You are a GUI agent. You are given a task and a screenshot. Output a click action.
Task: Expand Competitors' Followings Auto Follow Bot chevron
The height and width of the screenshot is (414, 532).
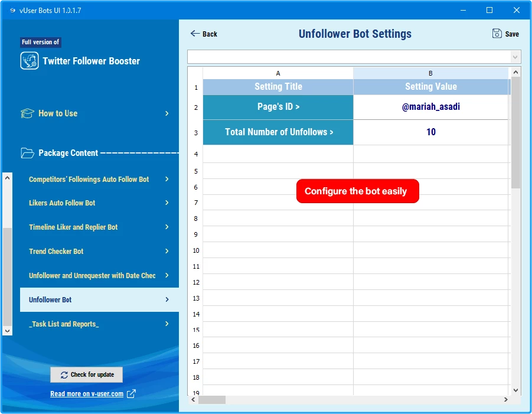pos(167,179)
